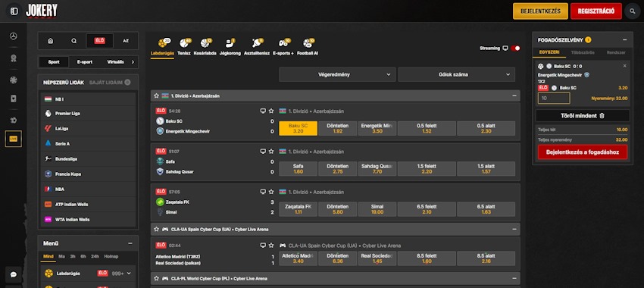Pick the 0.5 felett 1.52 odds
This screenshot has width=644, height=288.
(x=427, y=128)
